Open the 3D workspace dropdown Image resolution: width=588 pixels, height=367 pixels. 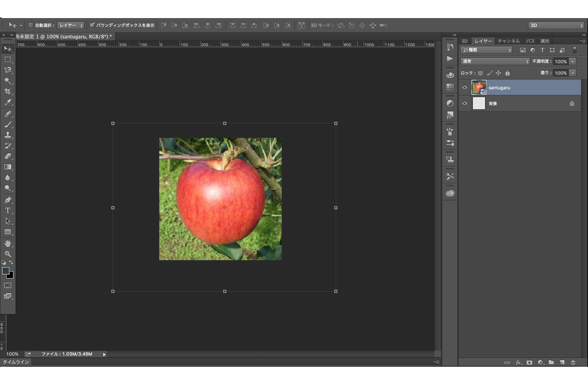[x=556, y=25]
